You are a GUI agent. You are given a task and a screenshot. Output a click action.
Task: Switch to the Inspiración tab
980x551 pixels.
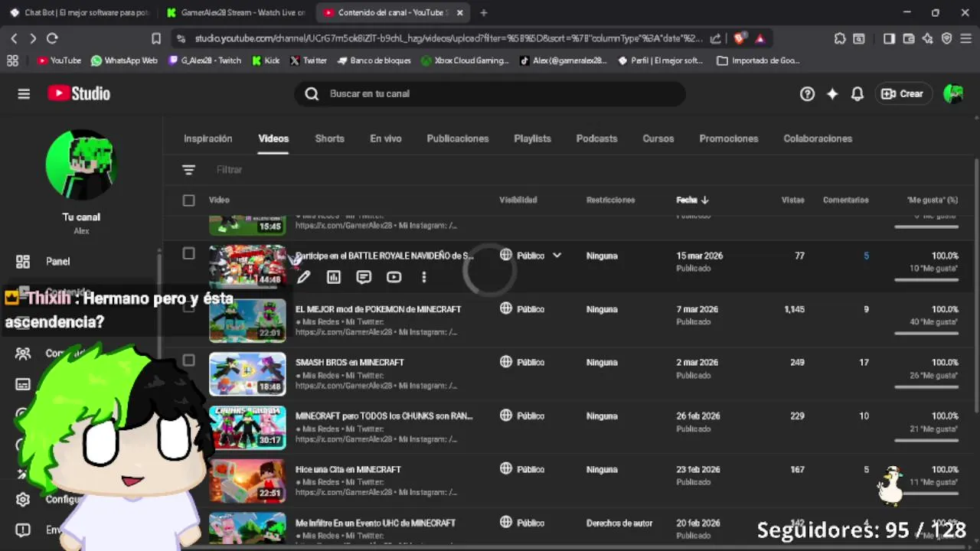coord(207,139)
